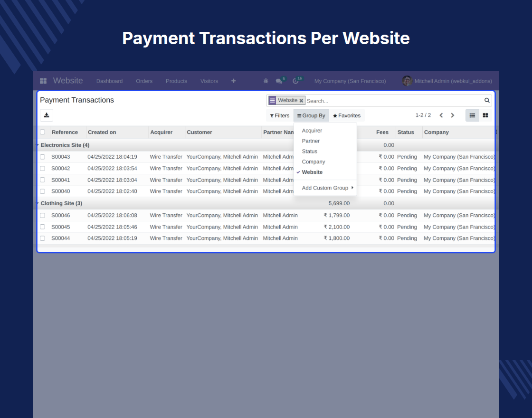Select the checkbox for S00042
The width and height of the screenshot is (532, 418).
[42, 168]
